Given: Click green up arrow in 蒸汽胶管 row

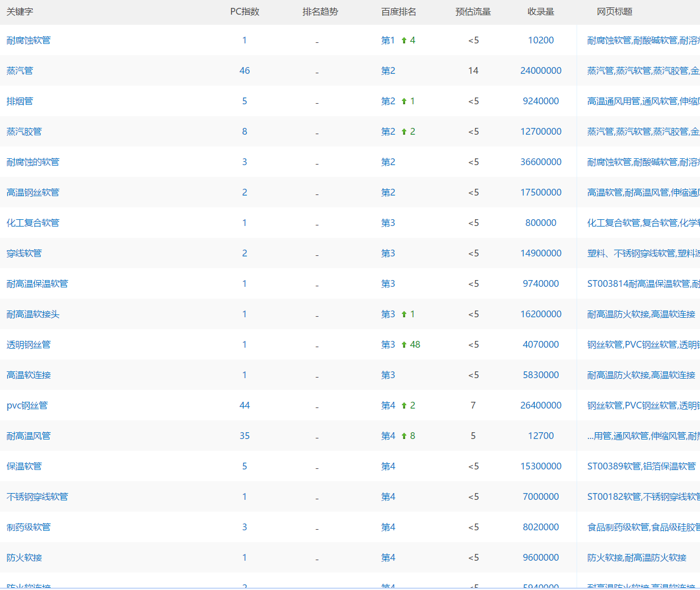Looking at the screenshot, I should click(404, 132).
